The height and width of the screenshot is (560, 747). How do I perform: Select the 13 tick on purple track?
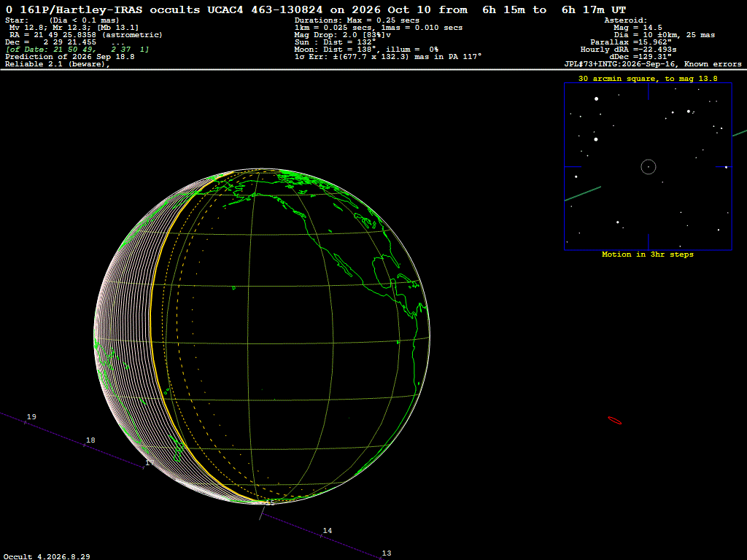pyautogui.click(x=387, y=553)
